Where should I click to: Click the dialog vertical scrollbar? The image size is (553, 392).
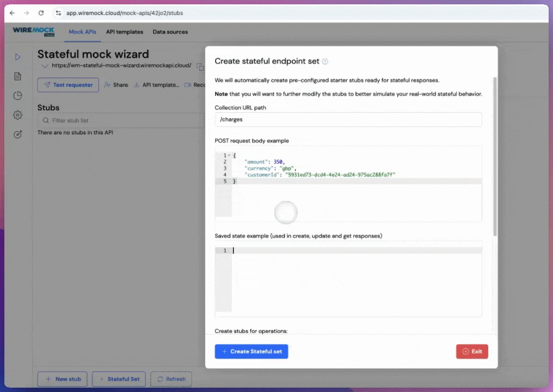click(x=495, y=157)
